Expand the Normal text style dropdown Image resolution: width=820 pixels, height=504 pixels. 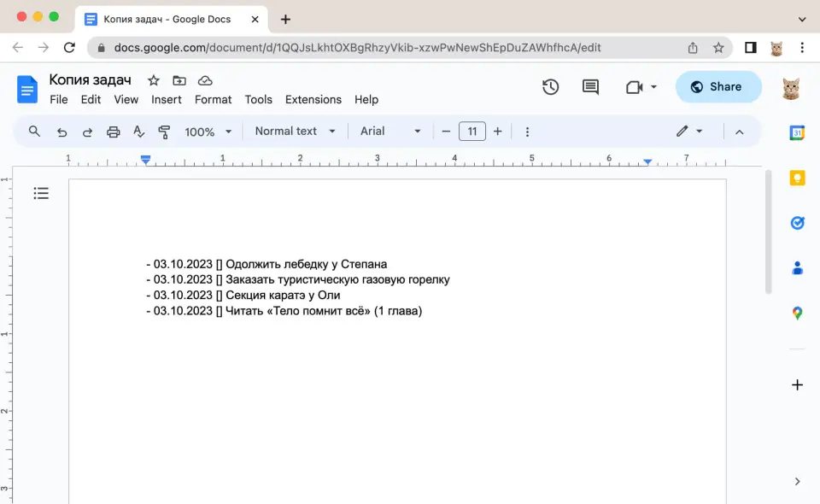(x=294, y=132)
